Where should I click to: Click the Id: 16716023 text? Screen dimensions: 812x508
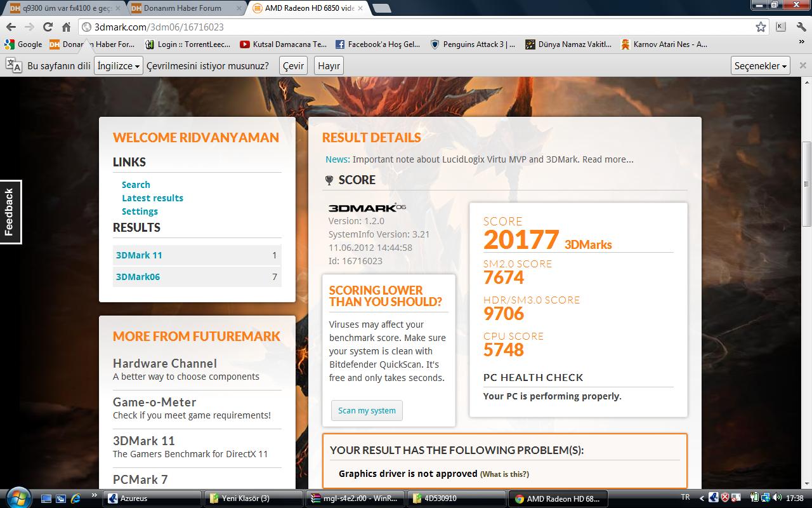click(x=355, y=261)
